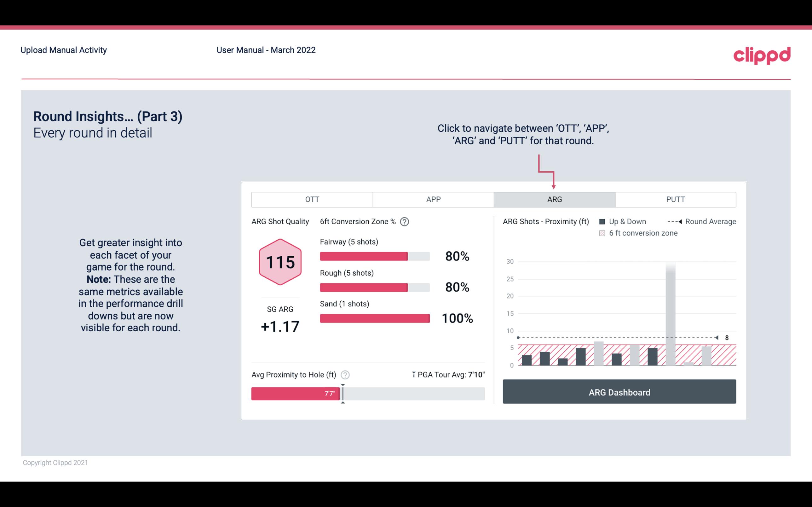Click the SG ARG value display
Image resolution: width=812 pixels, height=507 pixels.
coord(280,326)
